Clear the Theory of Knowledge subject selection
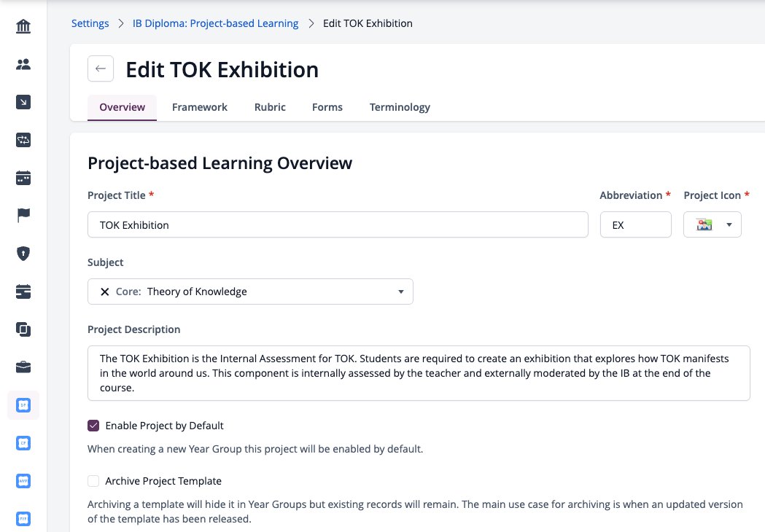 click(x=104, y=292)
